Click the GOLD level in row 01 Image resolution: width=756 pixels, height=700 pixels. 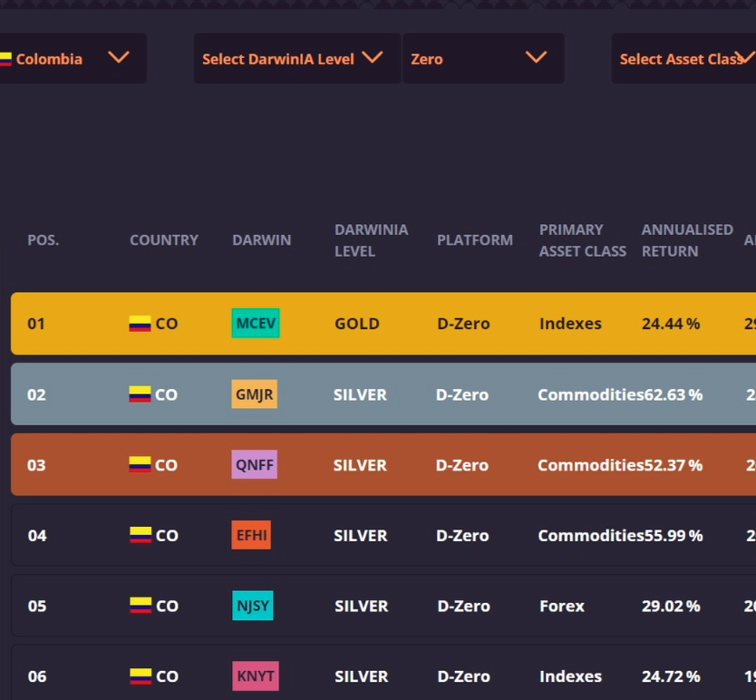[357, 324]
